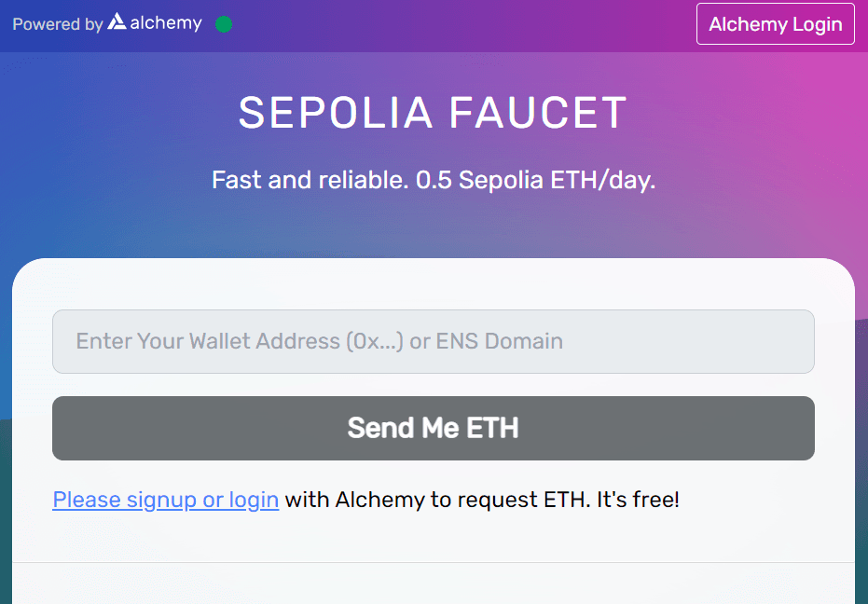Image resolution: width=868 pixels, height=604 pixels.
Task: Select the Alchemy wordmark in the top bar
Action: click(x=166, y=23)
